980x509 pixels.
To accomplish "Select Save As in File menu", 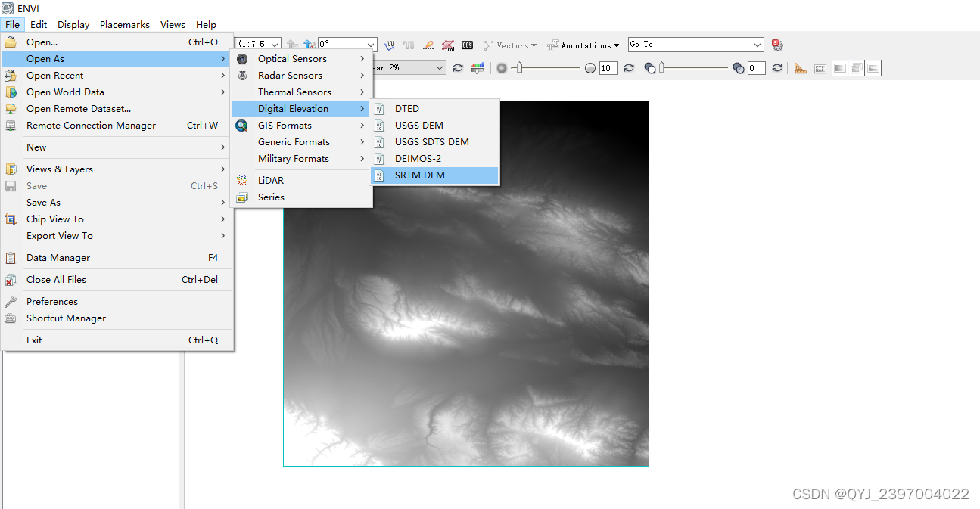I will [117, 203].
